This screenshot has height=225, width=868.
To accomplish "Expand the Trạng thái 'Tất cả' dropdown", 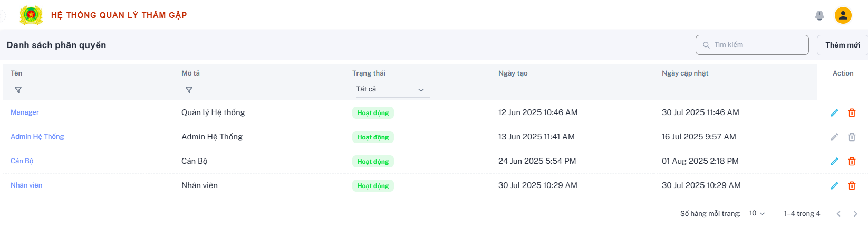I will [391, 89].
